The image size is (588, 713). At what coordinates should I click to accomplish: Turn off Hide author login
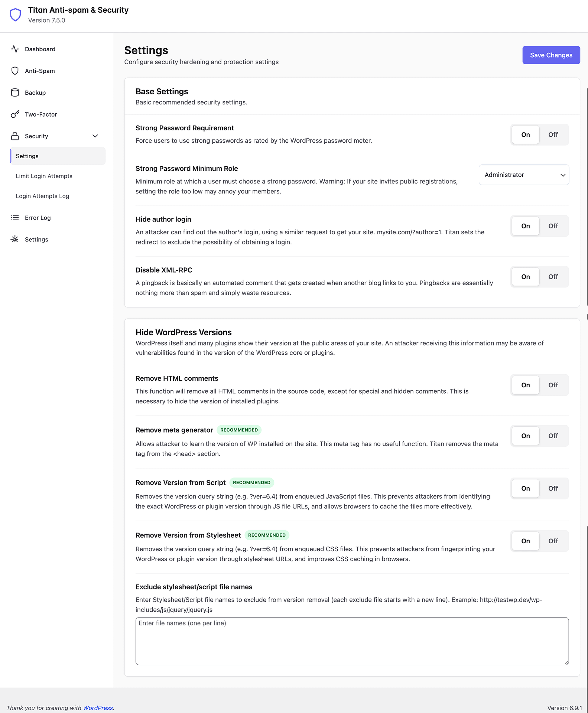(553, 226)
